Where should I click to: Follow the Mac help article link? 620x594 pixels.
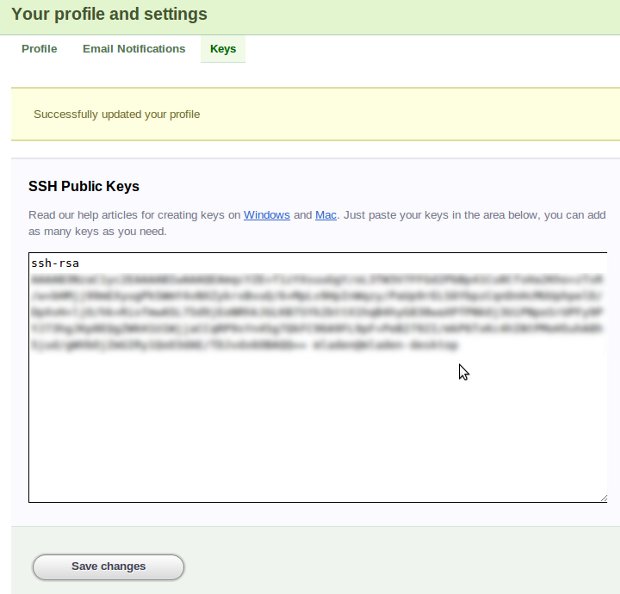[326, 215]
